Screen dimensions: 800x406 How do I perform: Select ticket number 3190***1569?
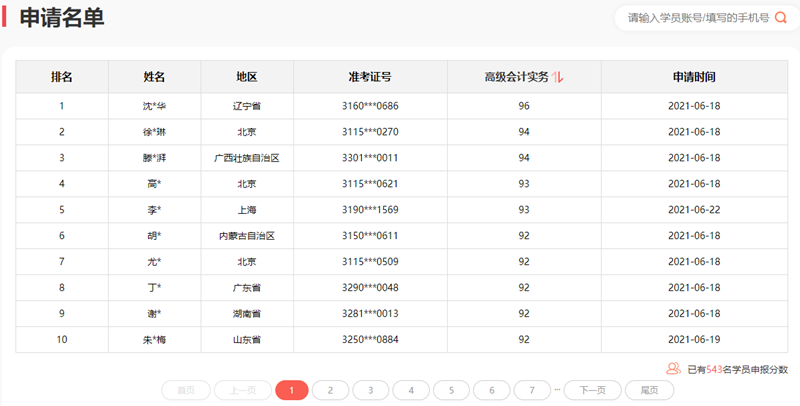point(370,210)
